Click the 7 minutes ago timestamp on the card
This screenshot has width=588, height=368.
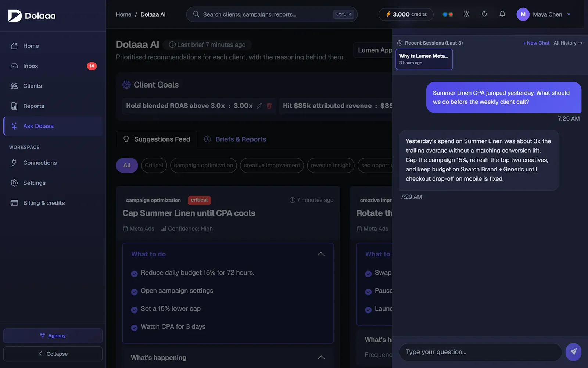(x=312, y=200)
